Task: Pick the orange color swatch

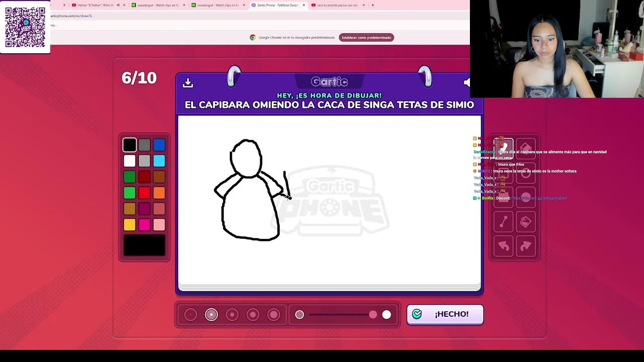Action: click(x=159, y=193)
